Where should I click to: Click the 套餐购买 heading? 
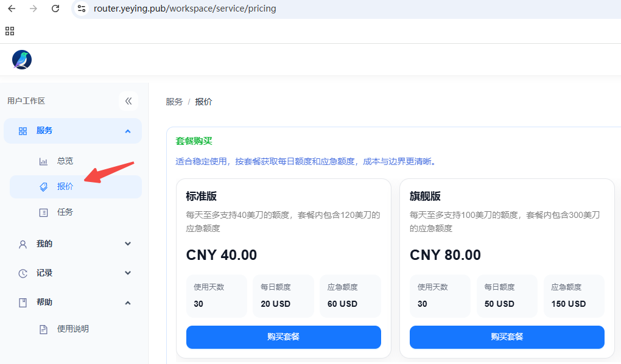(x=194, y=141)
